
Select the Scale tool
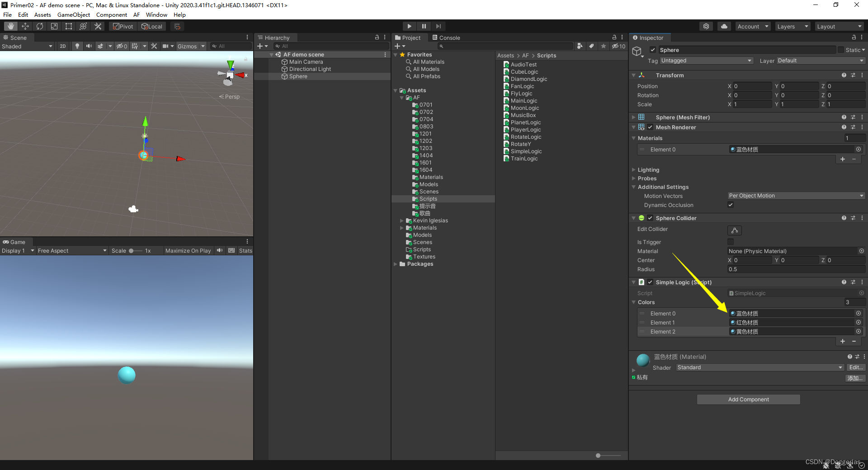point(54,26)
